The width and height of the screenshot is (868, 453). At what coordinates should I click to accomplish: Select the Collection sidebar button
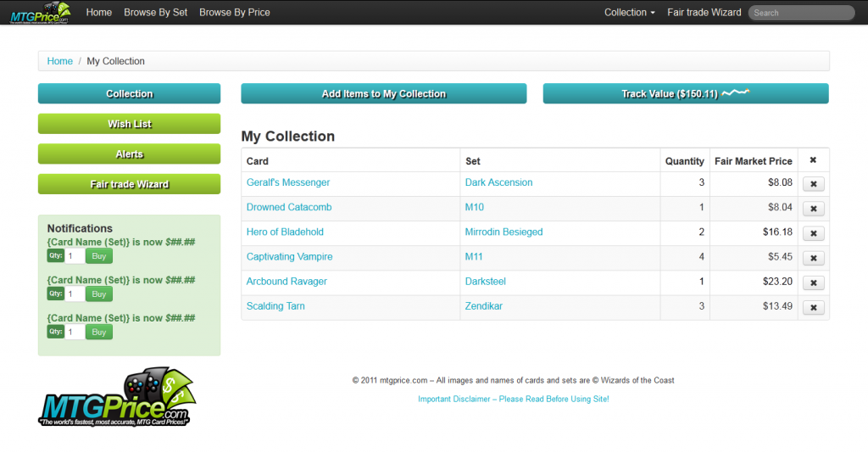129,93
